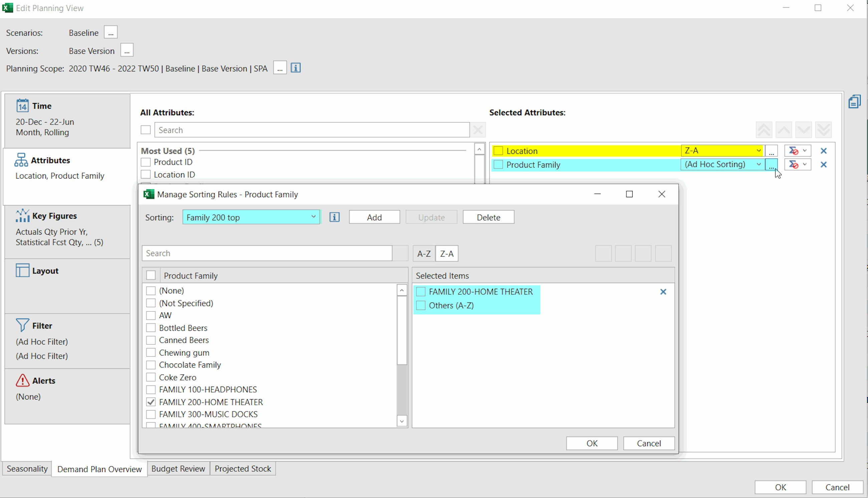
Task: Switch to the Budget Review tab
Action: (x=178, y=469)
